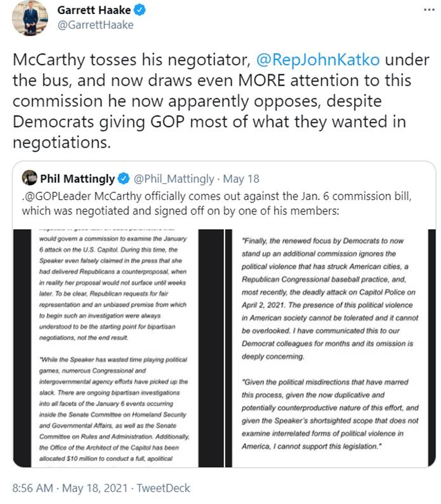Open the Garrett Haake display name link
441x504 pixels.
point(94,10)
